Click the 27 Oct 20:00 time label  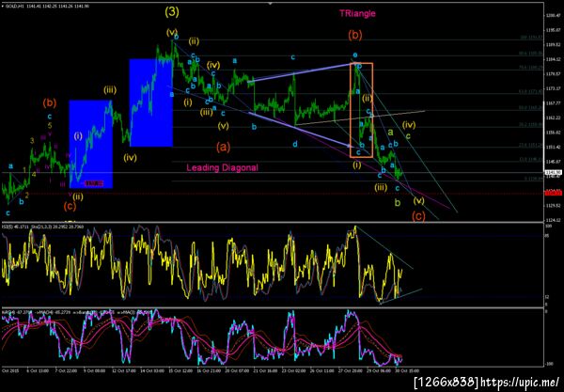click(352, 370)
